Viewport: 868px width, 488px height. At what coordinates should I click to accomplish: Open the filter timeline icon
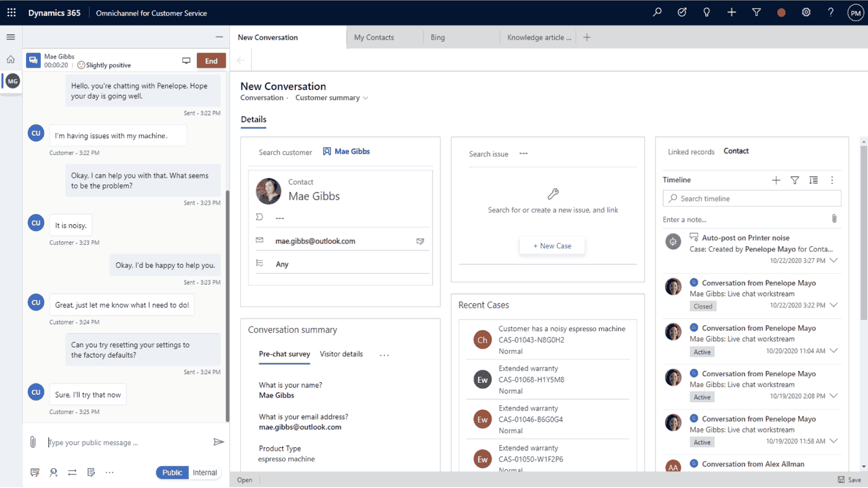pyautogui.click(x=795, y=180)
